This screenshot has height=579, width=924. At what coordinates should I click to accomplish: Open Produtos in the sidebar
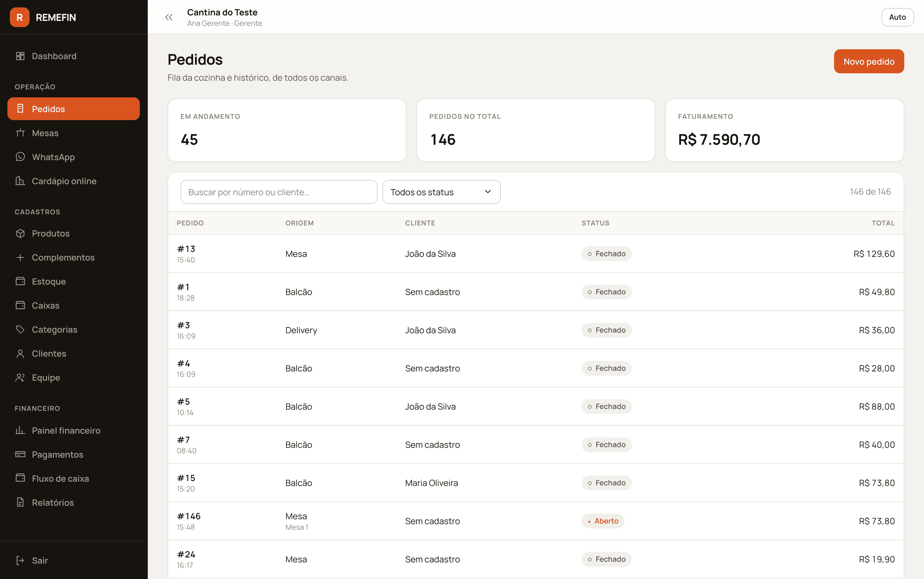(x=74, y=233)
